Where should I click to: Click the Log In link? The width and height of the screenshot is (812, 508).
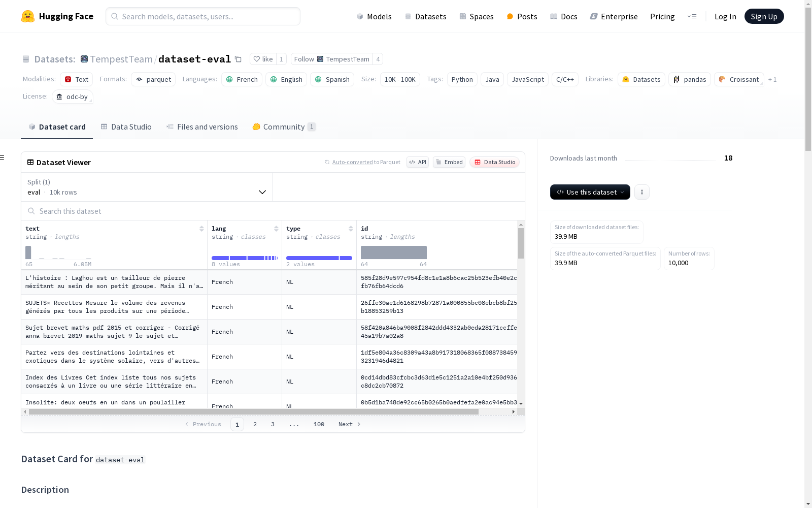click(725, 16)
